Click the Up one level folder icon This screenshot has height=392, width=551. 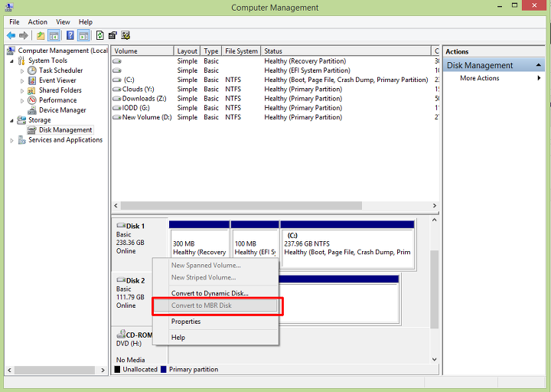[x=41, y=35]
